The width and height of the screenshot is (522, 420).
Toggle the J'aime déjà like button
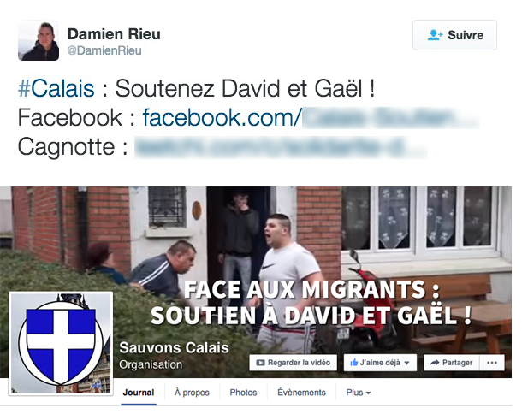(x=380, y=363)
